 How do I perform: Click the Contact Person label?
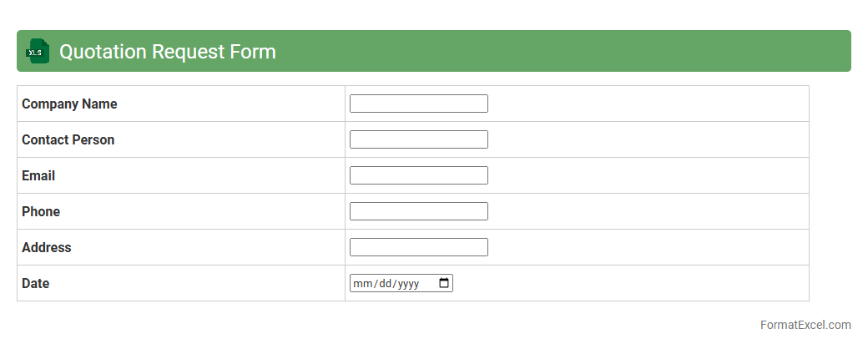click(68, 140)
